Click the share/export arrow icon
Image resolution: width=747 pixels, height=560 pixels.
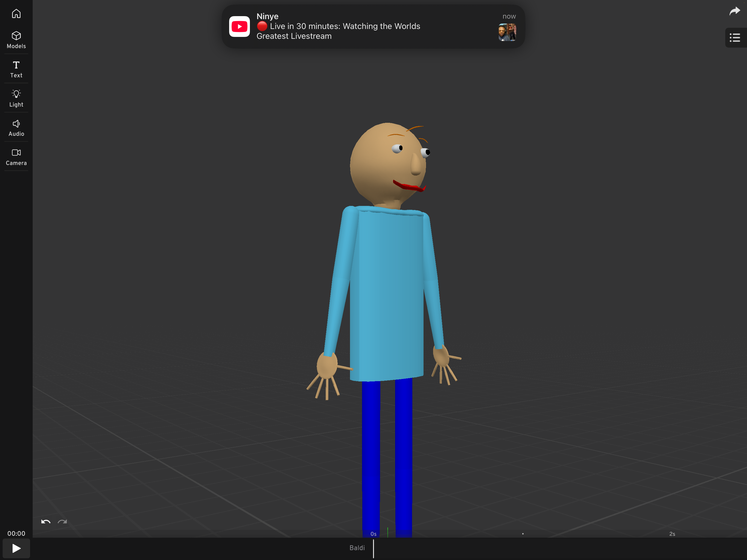(734, 11)
